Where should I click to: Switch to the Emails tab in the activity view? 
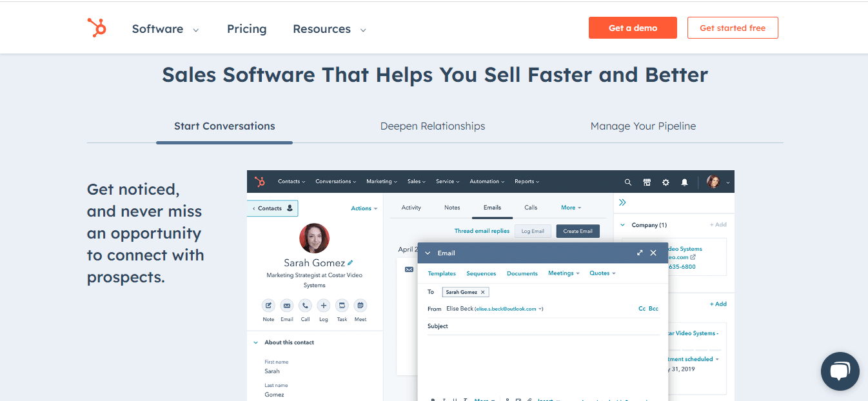pyautogui.click(x=492, y=208)
